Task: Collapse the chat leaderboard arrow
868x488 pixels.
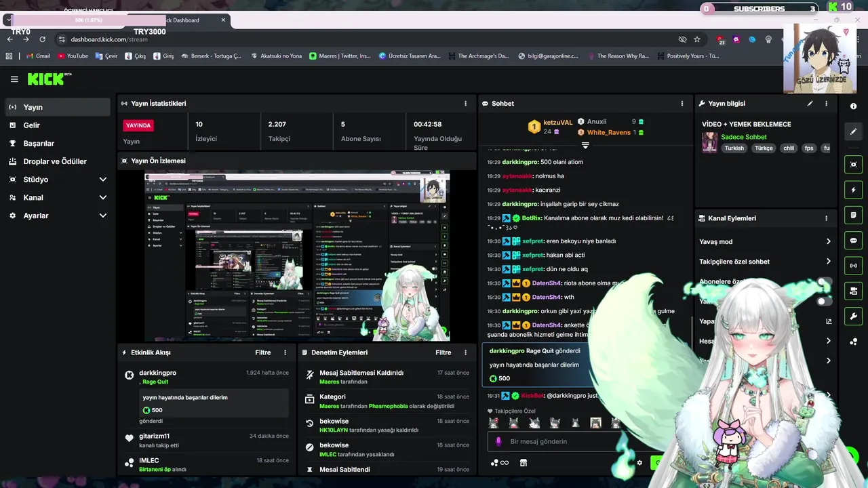Action: [x=585, y=145]
